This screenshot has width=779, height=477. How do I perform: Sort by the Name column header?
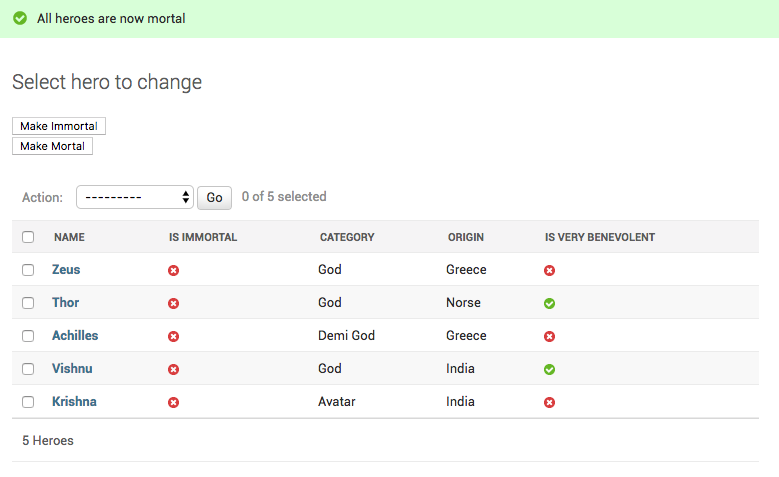pos(69,237)
